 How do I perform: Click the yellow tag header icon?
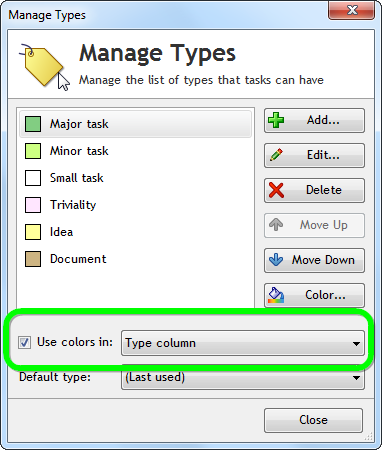click(x=44, y=66)
